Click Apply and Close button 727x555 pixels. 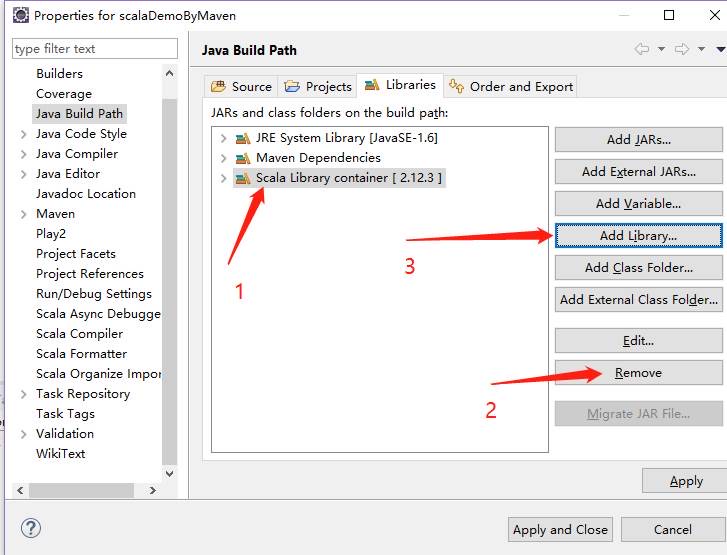[559, 529]
